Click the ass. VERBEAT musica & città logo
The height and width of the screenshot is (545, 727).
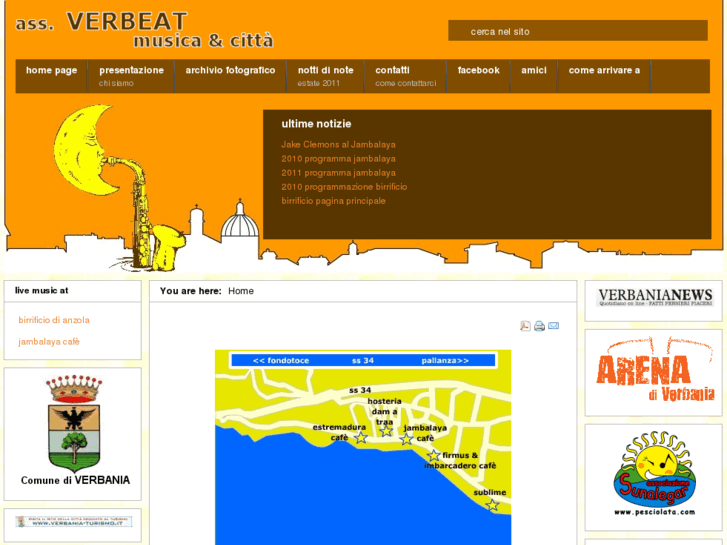coord(144,30)
